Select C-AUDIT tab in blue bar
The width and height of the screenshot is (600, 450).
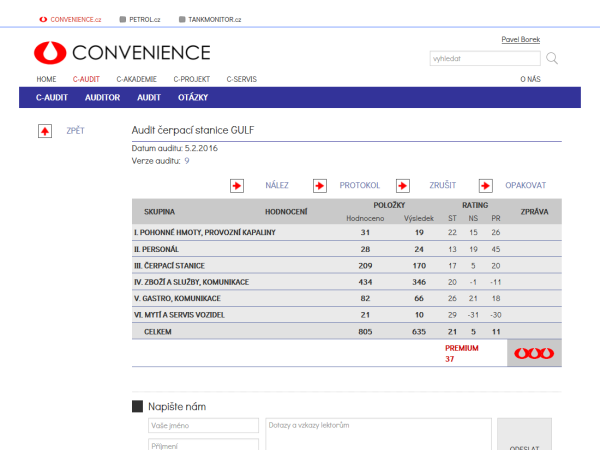(52, 98)
